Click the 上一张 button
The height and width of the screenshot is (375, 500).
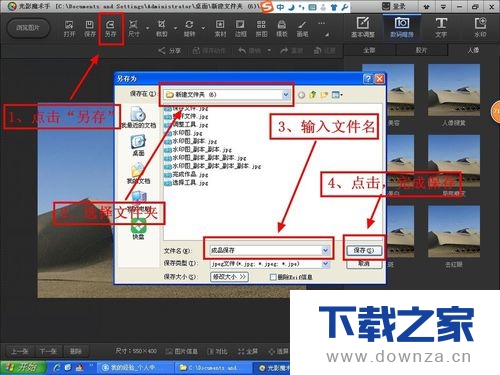[x=20, y=351]
